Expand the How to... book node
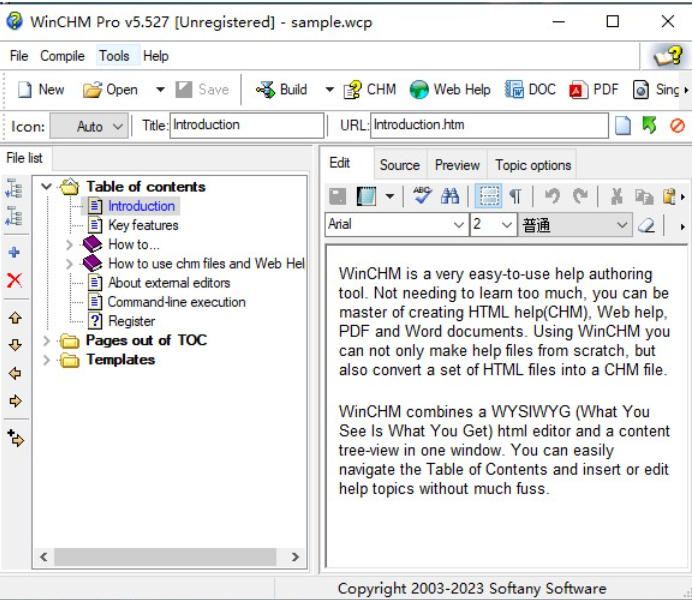This screenshot has height=600, width=693. pos(69,244)
